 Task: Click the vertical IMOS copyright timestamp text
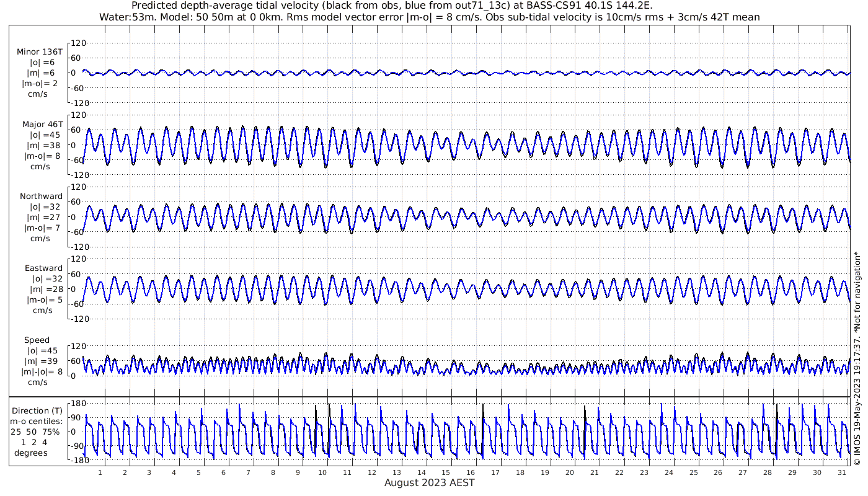(x=857, y=358)
